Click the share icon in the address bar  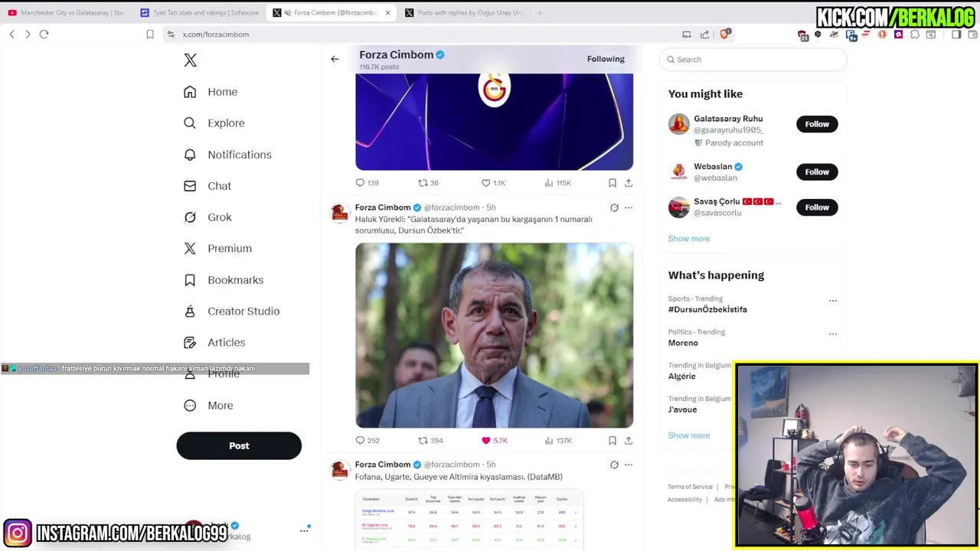point(704,34)
